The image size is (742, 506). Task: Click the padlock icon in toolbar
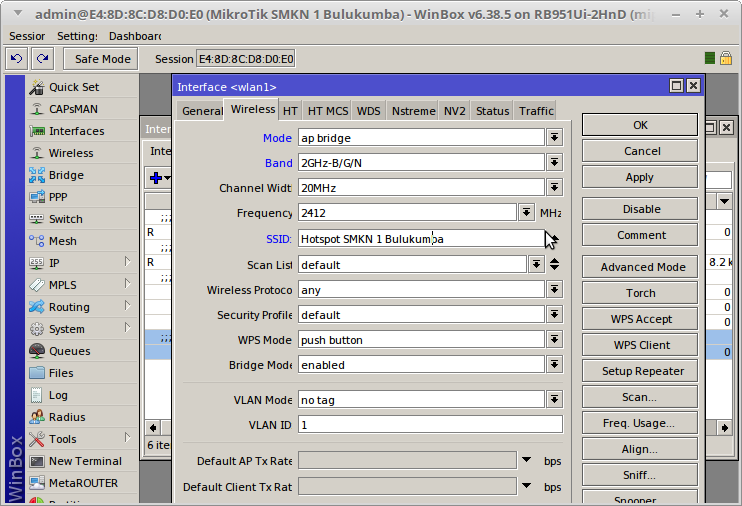coord(725,58)
